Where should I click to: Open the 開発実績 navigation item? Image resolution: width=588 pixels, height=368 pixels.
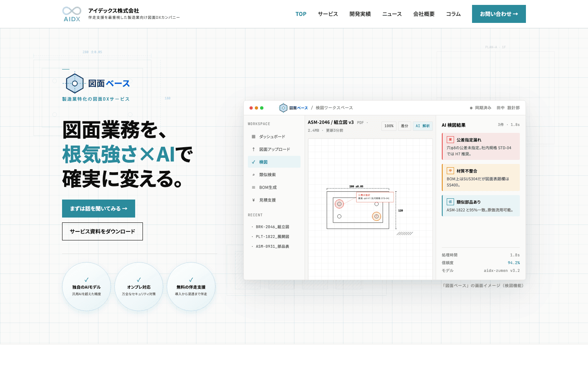click(x=360, y=14)
